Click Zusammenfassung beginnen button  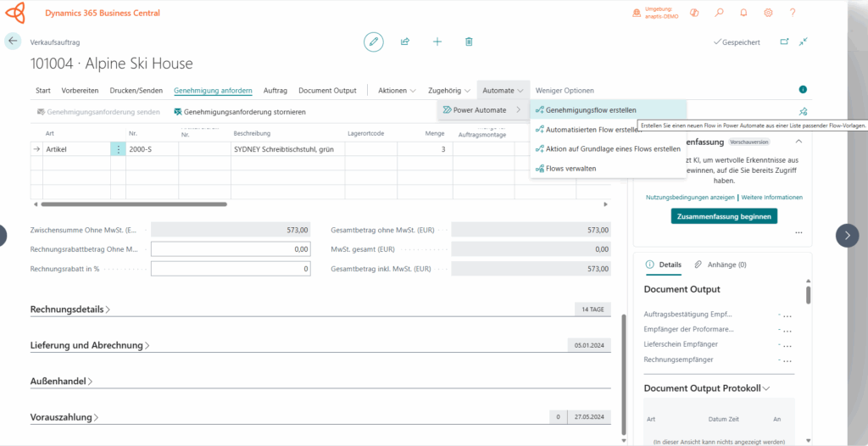point(724,216)
